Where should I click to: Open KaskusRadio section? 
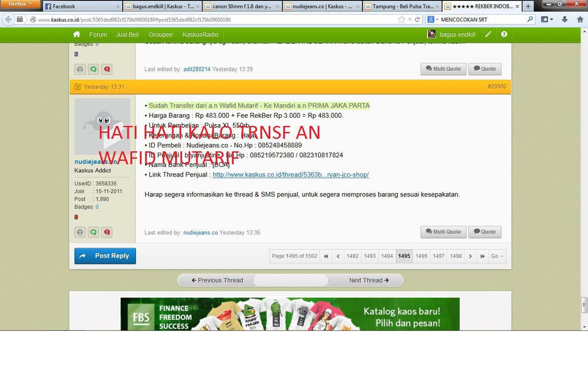[200, 34]
